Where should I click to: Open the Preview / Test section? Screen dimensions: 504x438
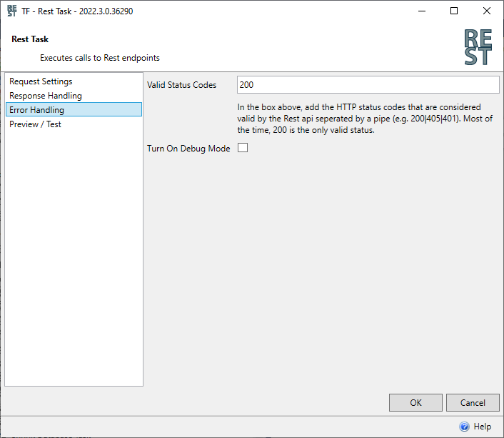point(74,124)
